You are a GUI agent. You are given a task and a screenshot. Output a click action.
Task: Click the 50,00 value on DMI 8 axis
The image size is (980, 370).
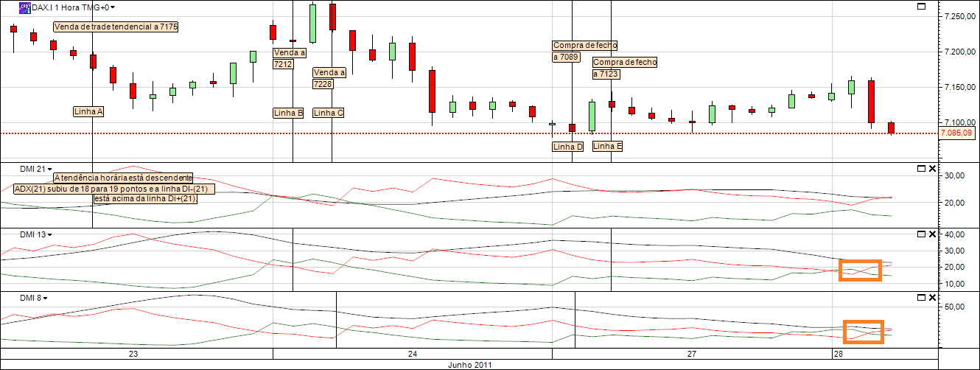955,307
